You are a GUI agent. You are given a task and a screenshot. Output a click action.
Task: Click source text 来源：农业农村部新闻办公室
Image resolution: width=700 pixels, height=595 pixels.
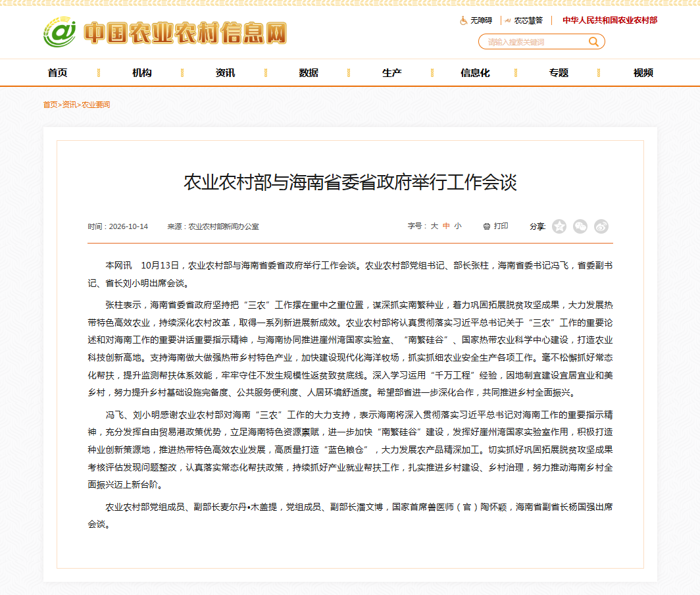click(213, 226)
